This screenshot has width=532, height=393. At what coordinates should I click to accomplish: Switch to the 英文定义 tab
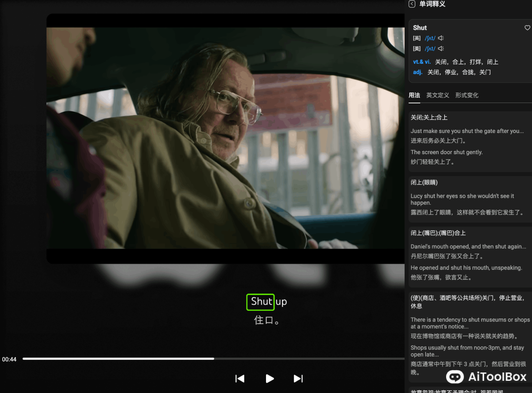tap(437, 95)
